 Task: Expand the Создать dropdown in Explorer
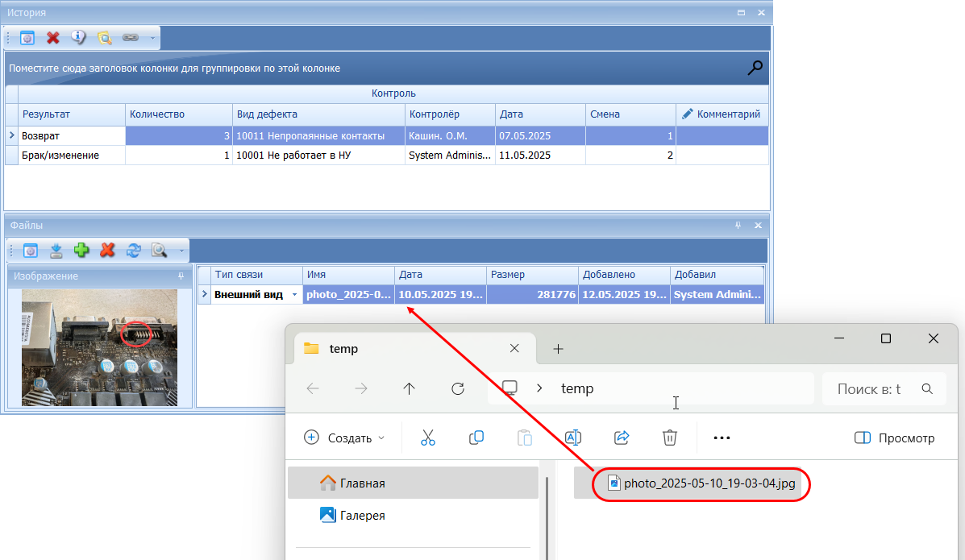345,438
